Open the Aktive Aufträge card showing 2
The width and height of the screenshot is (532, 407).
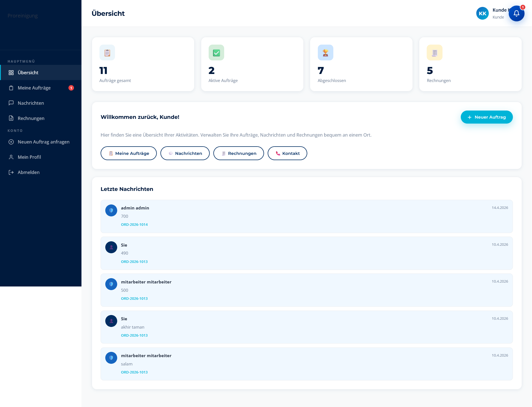click(252, 64)
